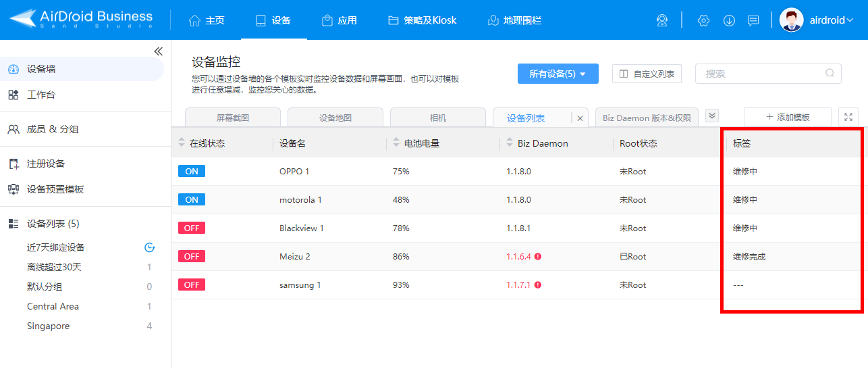Open 策略及Kiosk menu

coord(423,20)
